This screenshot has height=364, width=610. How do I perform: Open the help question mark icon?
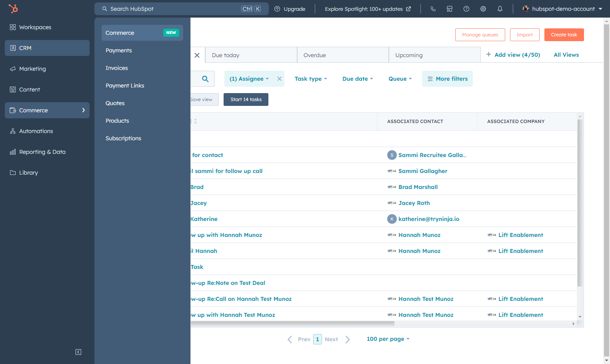466,9
